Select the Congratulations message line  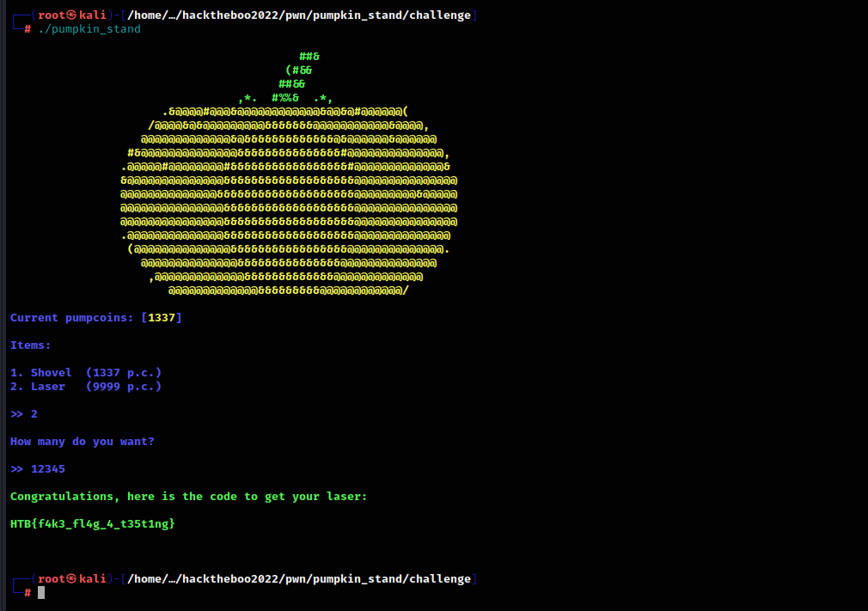tap(189, 496)
